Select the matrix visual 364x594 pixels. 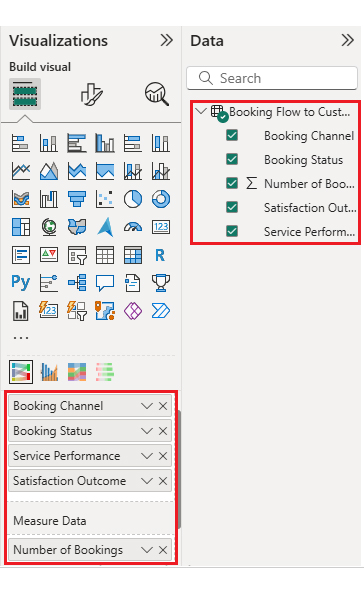pos(133,255)
